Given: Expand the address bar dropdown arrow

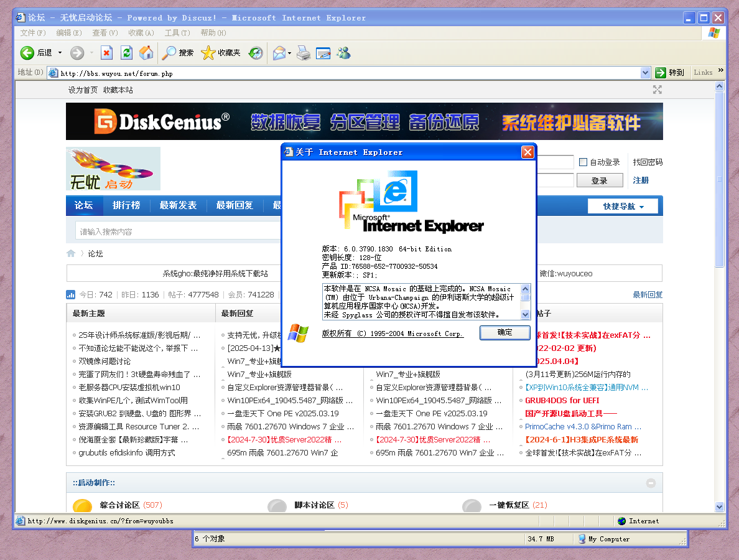Looking at the screenshot, I should 646,73.
